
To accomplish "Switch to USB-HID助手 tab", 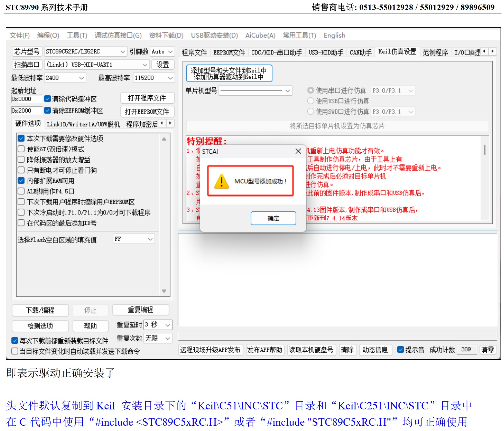I will (x=326, y=52).
